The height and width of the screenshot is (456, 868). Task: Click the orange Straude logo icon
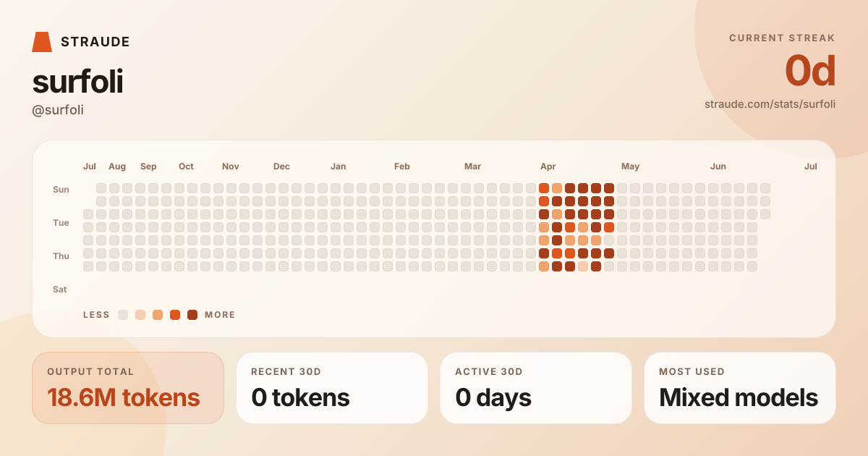tap(42, 42)
